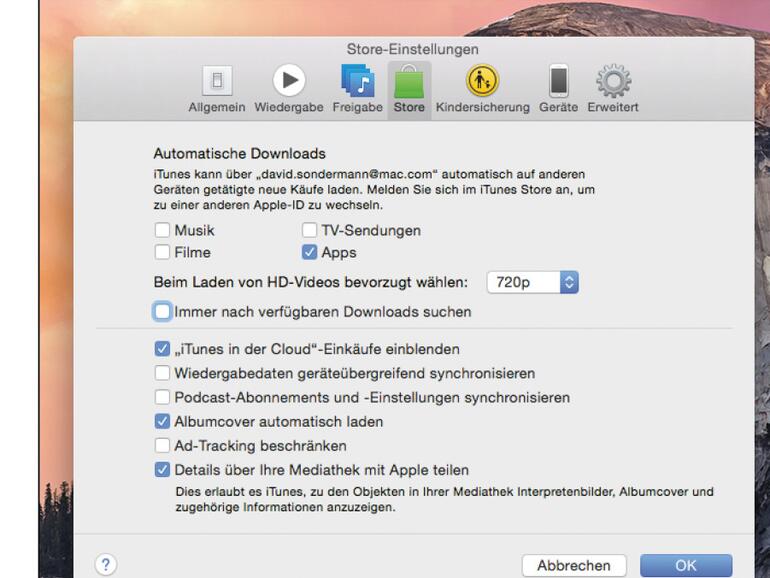Select the Store shopping bag icon
The width and height of the screenshot is (770, 578).
click(x=409, y=82)
